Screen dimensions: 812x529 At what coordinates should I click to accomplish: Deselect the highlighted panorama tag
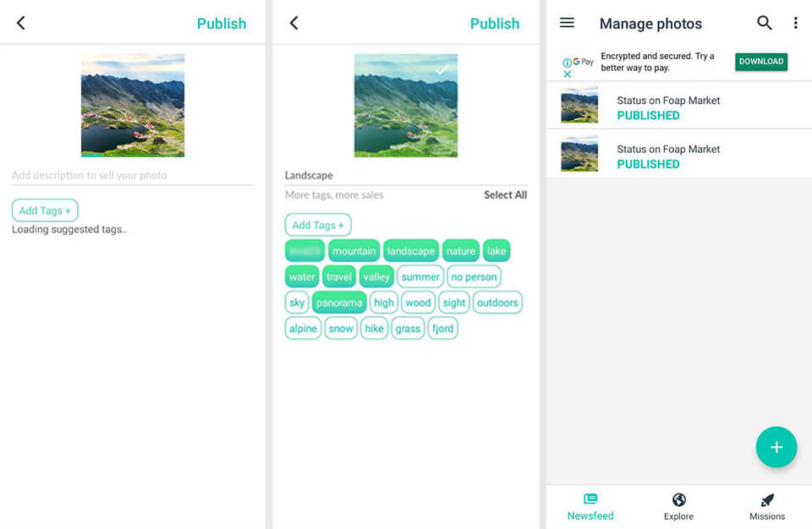338,302
